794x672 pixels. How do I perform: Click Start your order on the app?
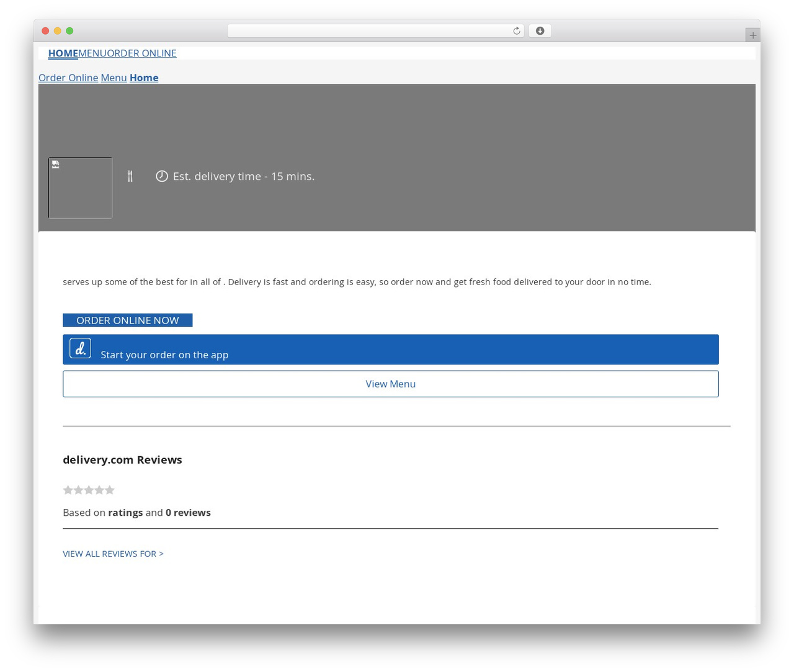tap(391, 350)
